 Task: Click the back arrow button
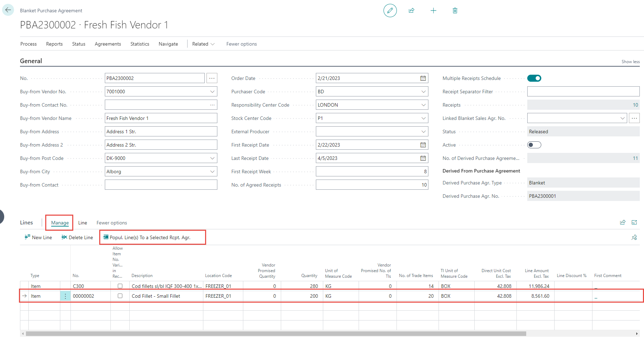click(x=8, y=10)
